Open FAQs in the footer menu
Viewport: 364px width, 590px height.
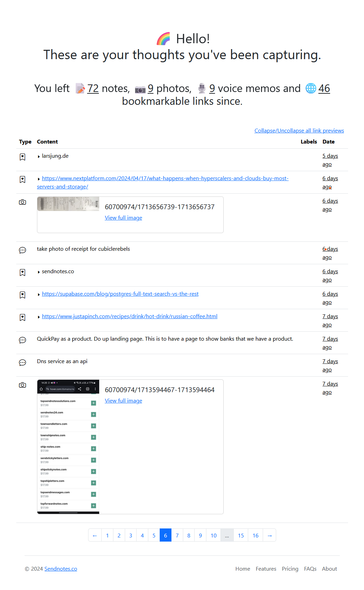pos(310,569)
